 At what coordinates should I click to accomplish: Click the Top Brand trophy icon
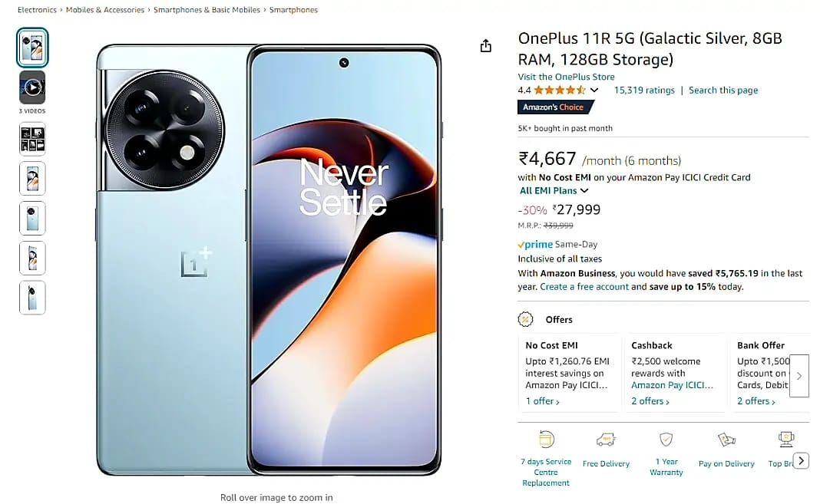point(786,440)
